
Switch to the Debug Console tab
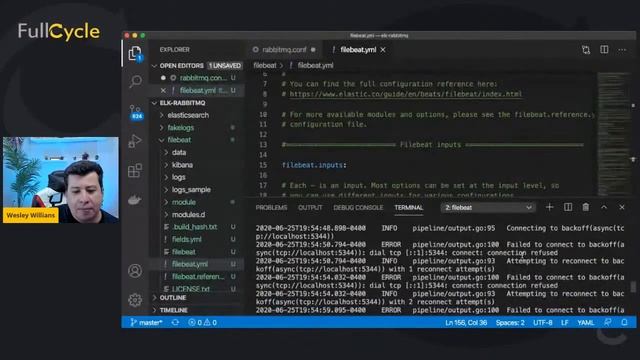click(x=358, y=208)
